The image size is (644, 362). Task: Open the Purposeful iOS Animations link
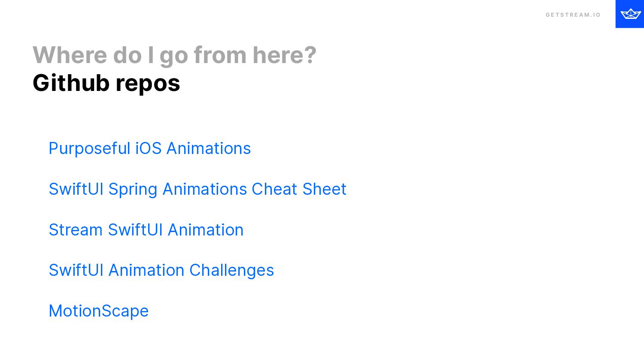point(149,148)
